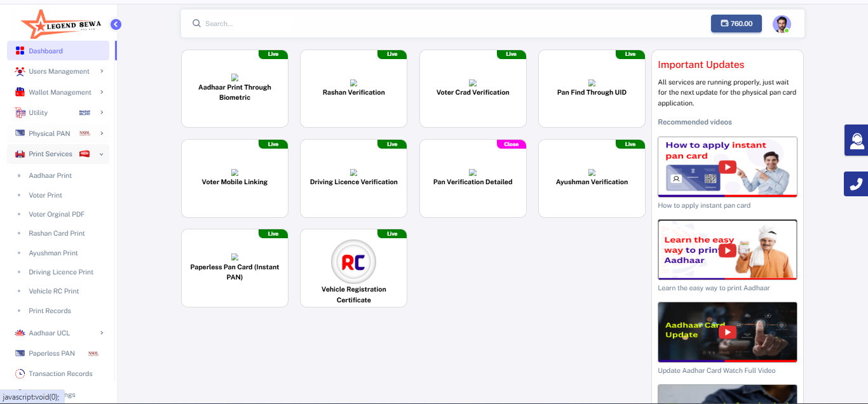Open the customer support headset widget
868x404 pixels.
856,140
